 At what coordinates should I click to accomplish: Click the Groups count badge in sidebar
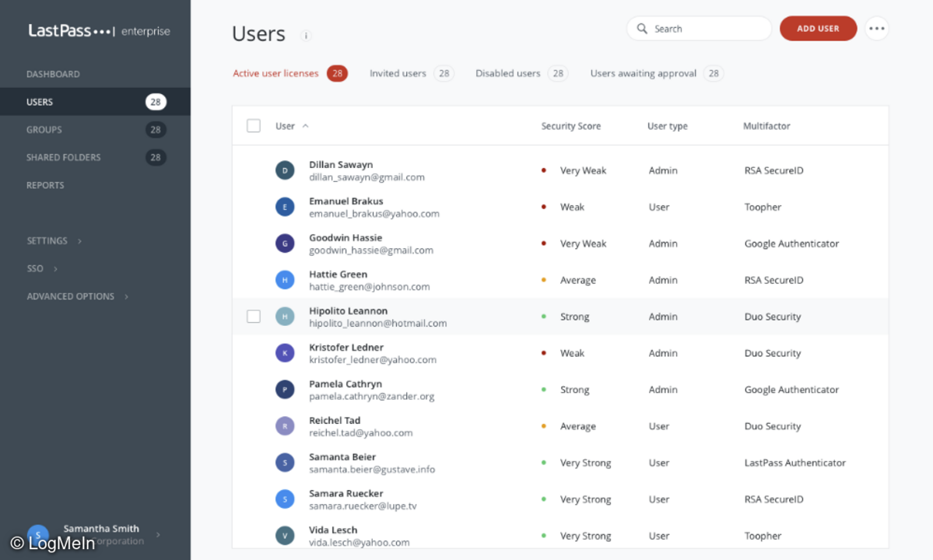tap(156, 130)
